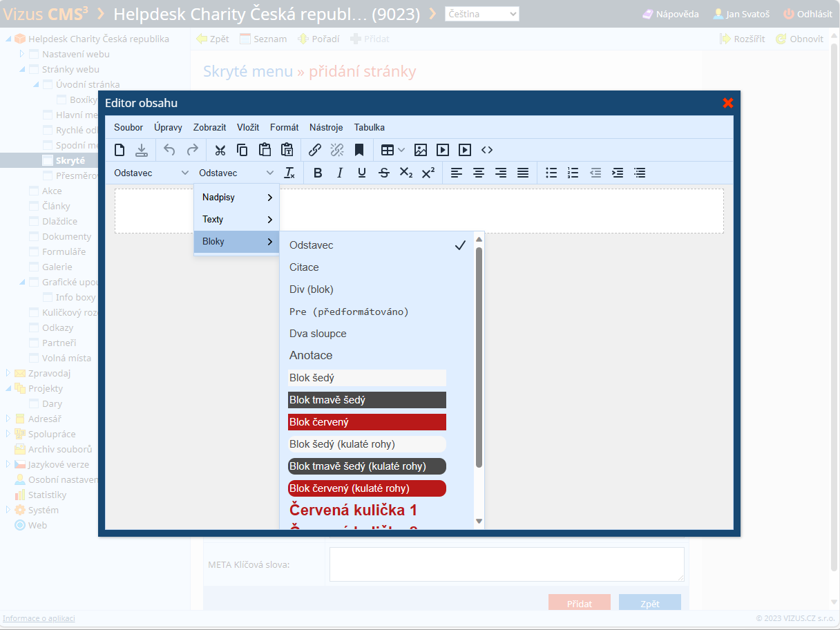Select the Anotace style

377,356
